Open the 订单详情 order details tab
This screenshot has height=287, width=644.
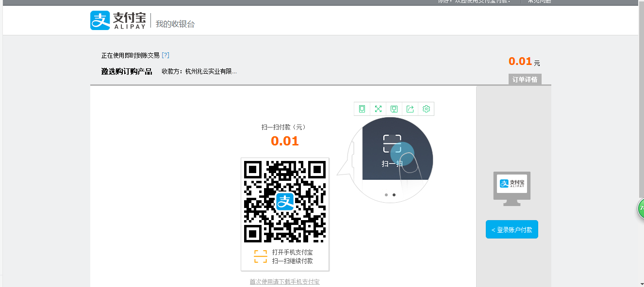pyautogui.click(x=525, y=80)
